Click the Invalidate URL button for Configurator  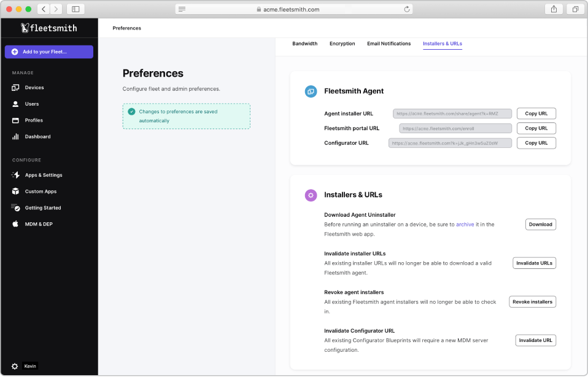coord(535,340)
